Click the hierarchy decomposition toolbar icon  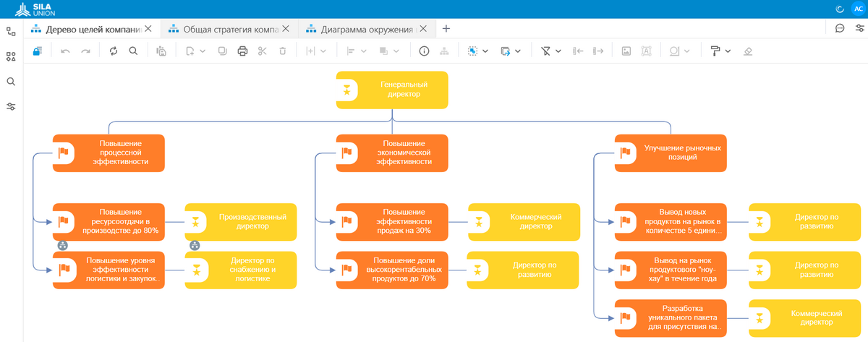point(444,51)
